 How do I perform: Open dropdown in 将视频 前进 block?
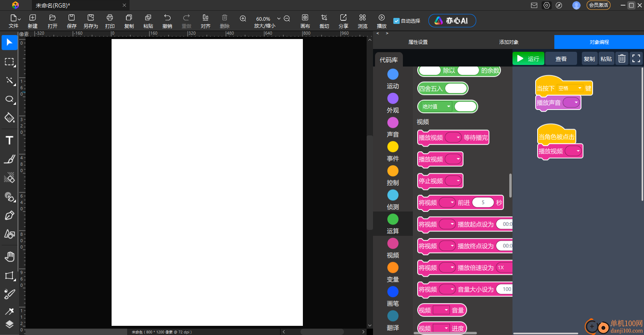447,203
